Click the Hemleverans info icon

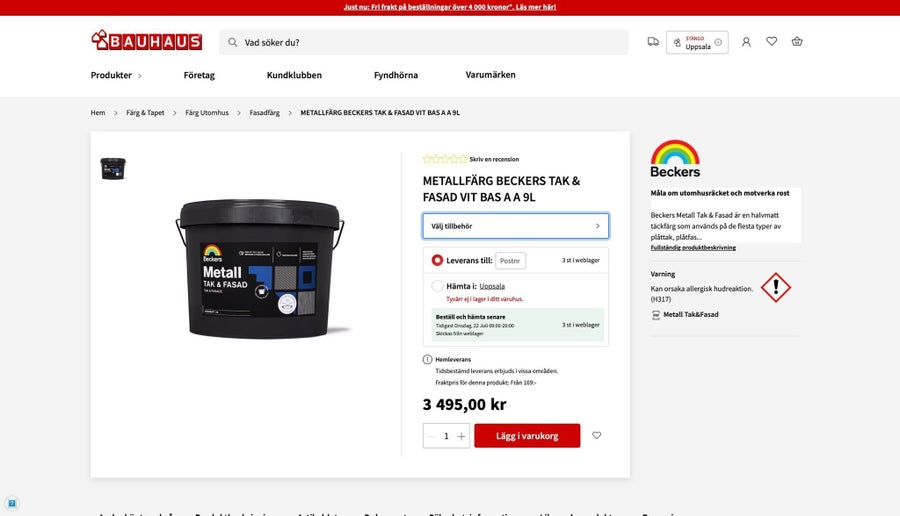click(x=427, y=359)
